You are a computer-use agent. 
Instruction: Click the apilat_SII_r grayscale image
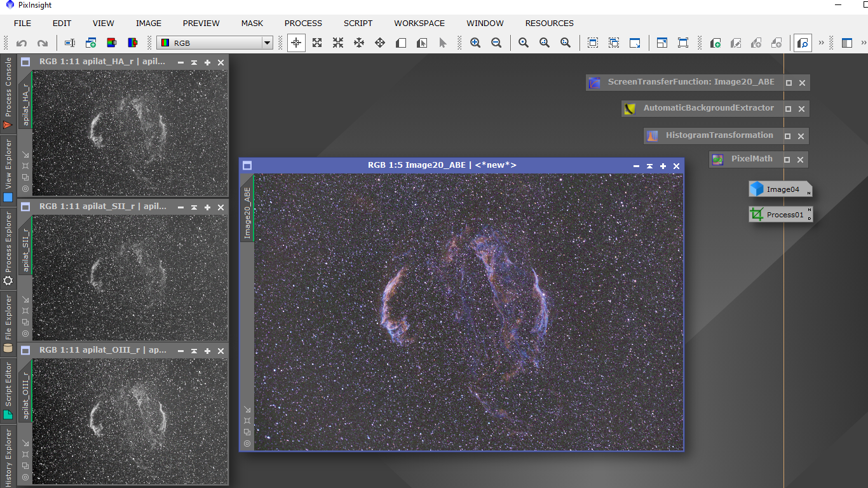click(130, 278)
